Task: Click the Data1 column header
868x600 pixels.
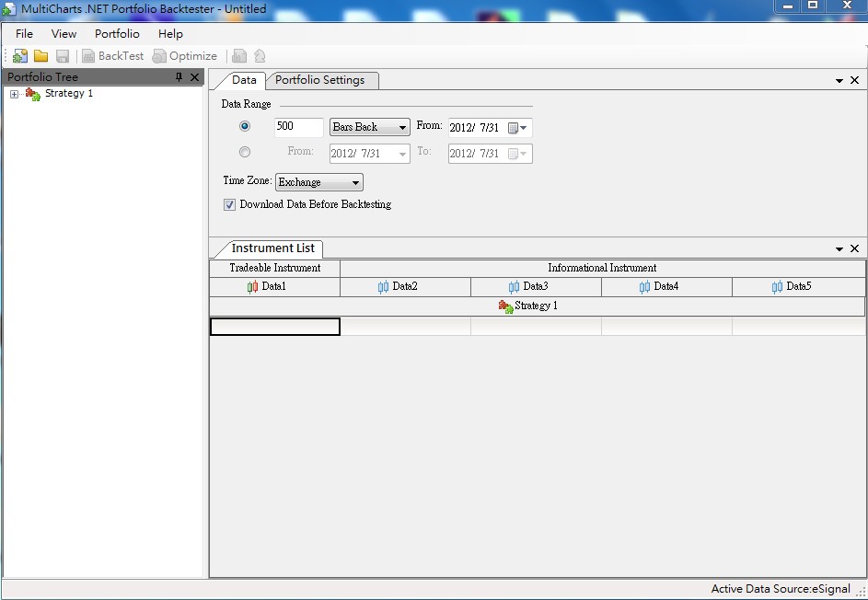Action: pos(274,287)
